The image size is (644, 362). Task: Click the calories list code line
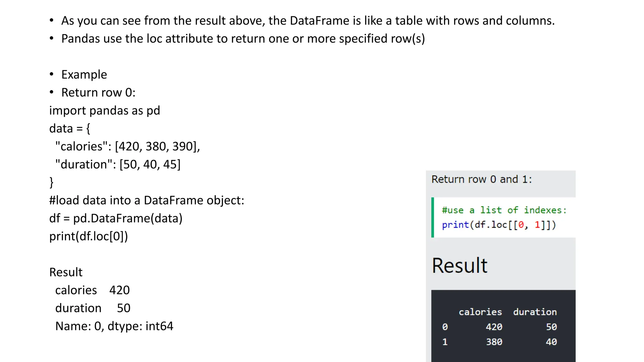pos(127,146)
